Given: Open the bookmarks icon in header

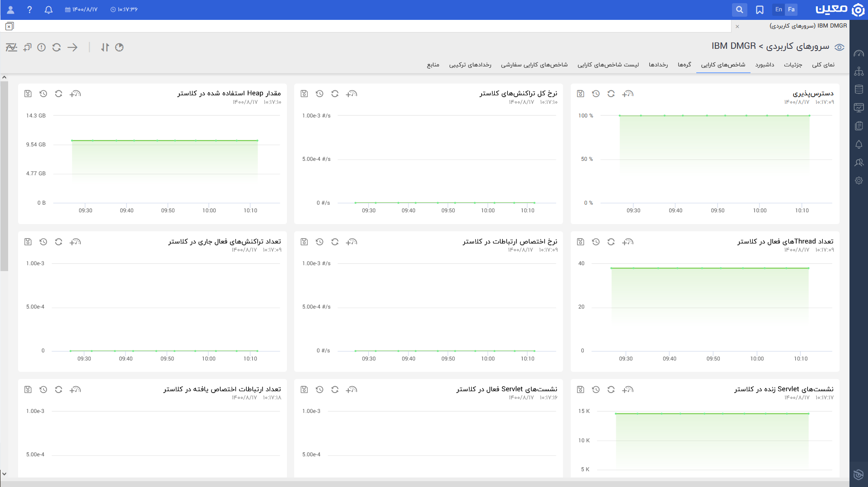Looking at the screenshot, I should (x=760, y=9).
